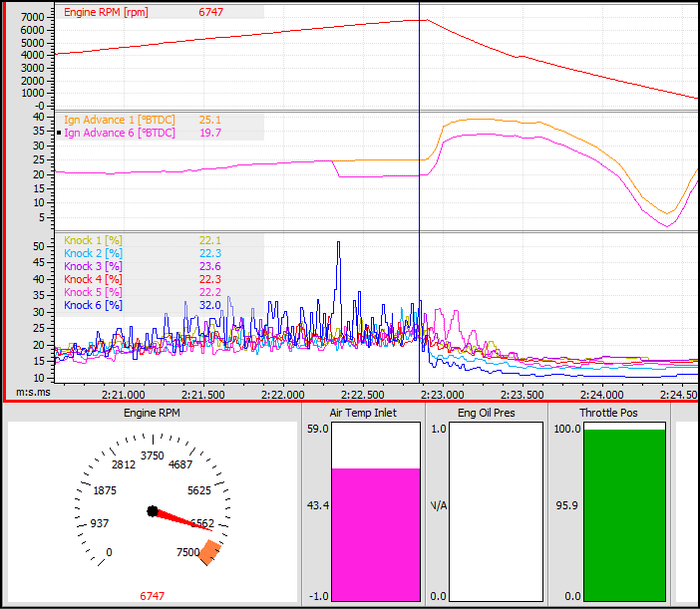700x609 pixels.
Task: Click the 3750 mark on the RPM gauge
Action: tap(153, 456)
